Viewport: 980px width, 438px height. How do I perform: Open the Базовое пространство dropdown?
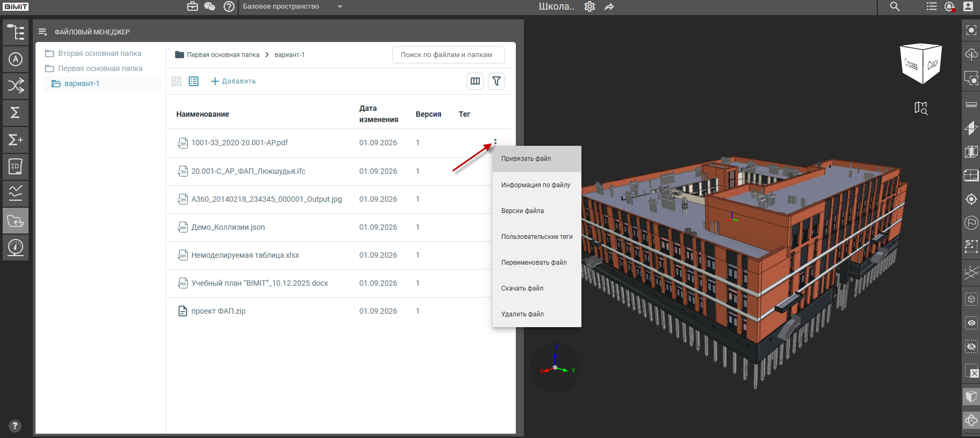point(293,6)
